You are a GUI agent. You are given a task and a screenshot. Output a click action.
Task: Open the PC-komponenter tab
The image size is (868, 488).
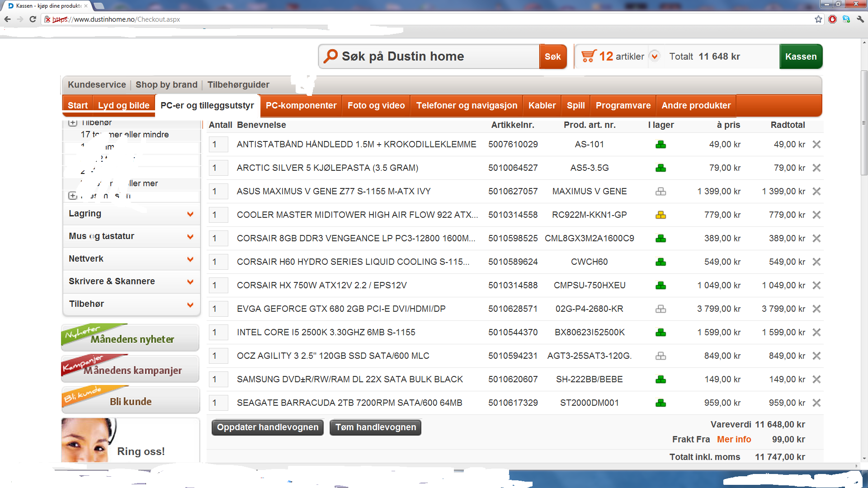[301, 105]
